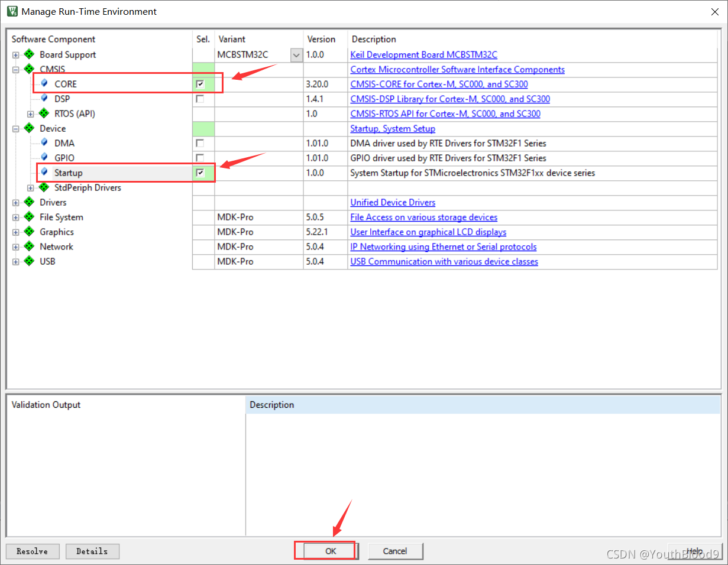Expand the USB tree node
Screen dimensions: 728x565
(x=16, y=262)
